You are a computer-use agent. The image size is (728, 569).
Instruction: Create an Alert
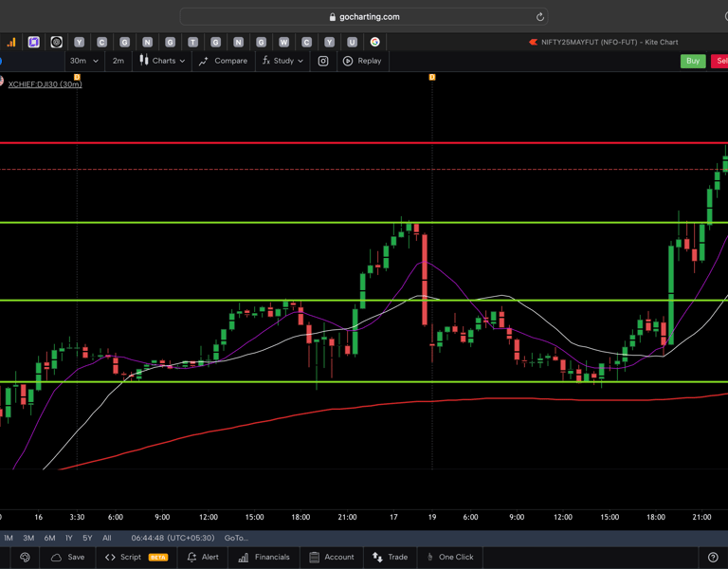click(203, 558)
